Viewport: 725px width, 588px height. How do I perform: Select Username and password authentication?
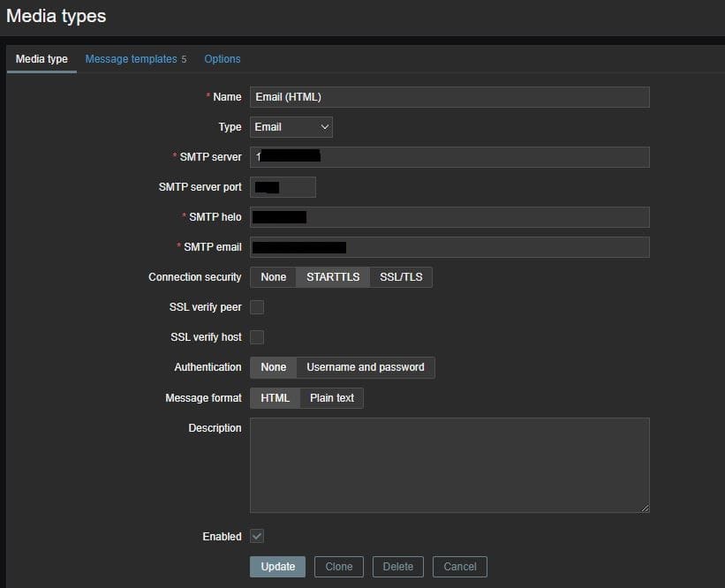click(x=366, y=367)
